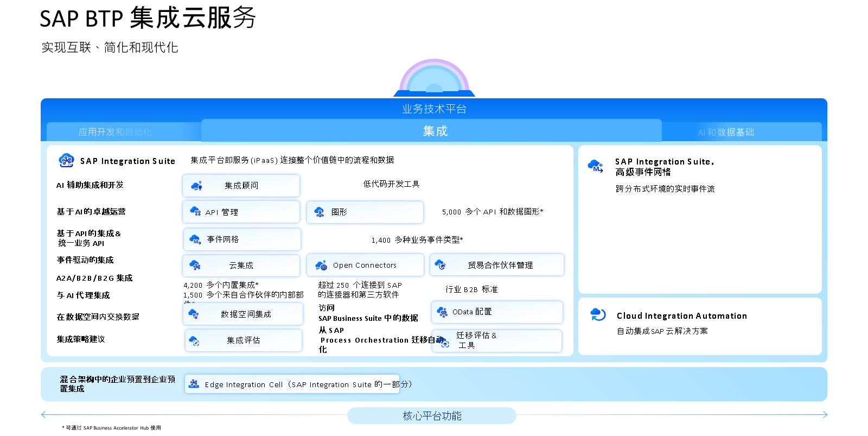The width and height of the screenshot is (868, 436).
Task: Click the 业务技术平台 header
Action: 434,109
